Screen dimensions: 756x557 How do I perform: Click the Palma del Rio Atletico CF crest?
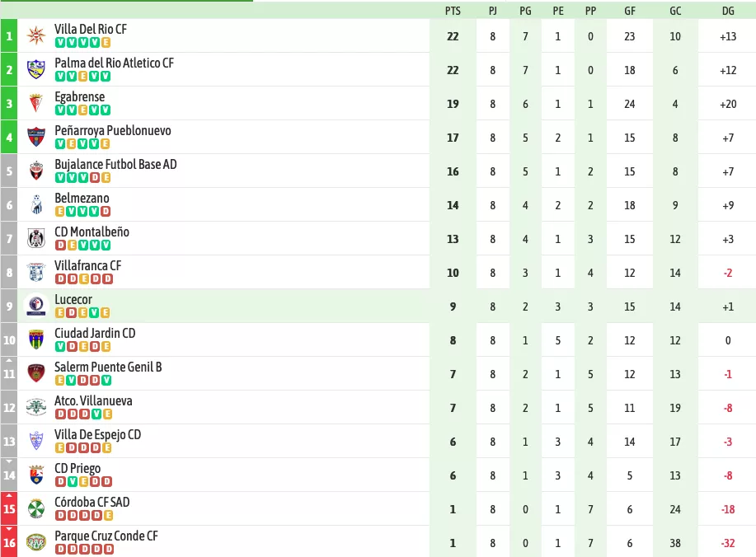(x=36, y=69)
